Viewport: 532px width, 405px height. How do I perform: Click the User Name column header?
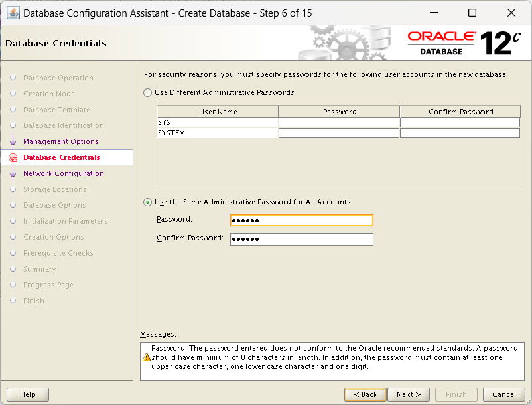[x=218, y=112]
